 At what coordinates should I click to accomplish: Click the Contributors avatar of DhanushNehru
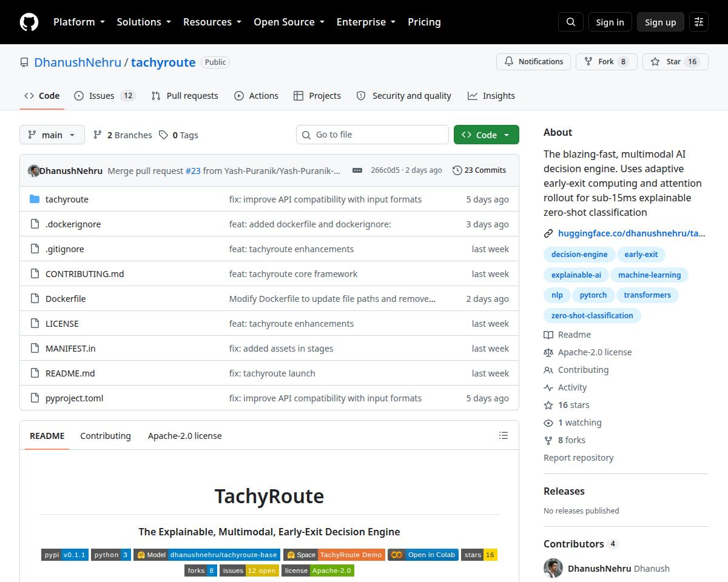click(x=553, y=568)
